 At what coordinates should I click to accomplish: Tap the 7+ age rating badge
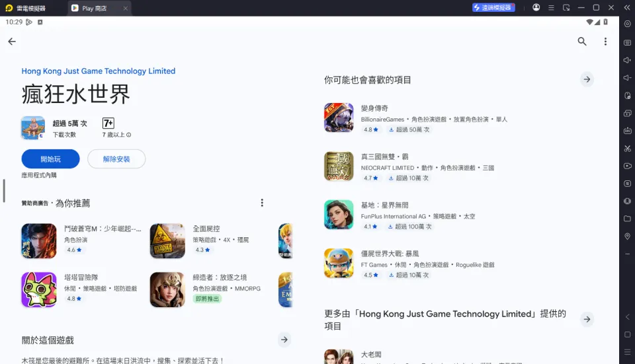point(108,123)
